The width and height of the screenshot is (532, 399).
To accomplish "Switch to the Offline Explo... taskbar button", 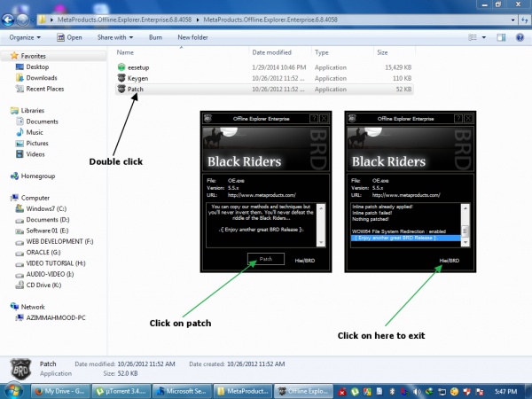I will (303, 391).
